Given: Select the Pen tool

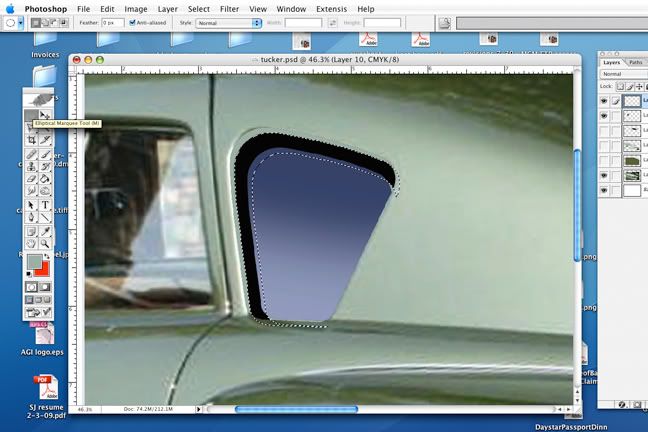Looking at the screenshot, I should click(31, 217).
